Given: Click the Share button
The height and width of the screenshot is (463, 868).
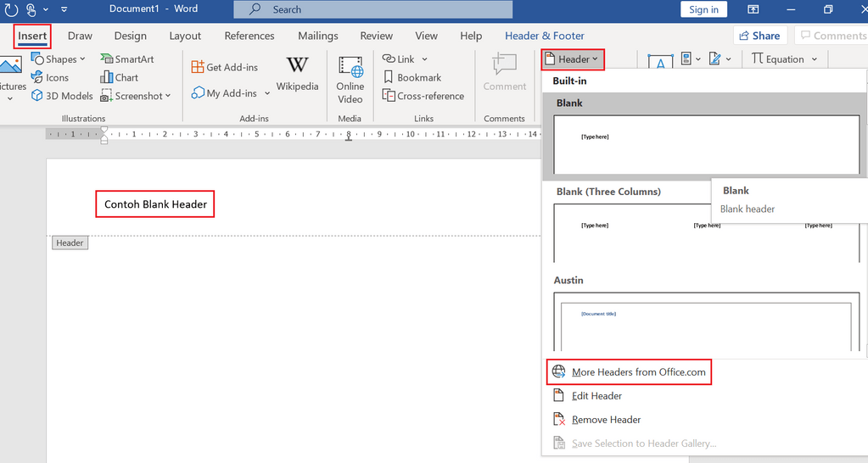Looking at the screenshot, I should point(759,36).
